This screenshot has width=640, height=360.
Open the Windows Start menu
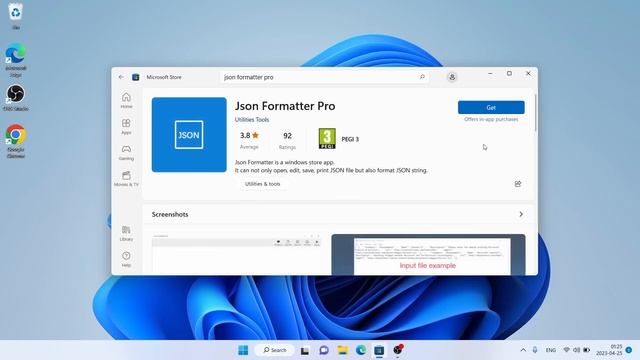tap(243, 350)
